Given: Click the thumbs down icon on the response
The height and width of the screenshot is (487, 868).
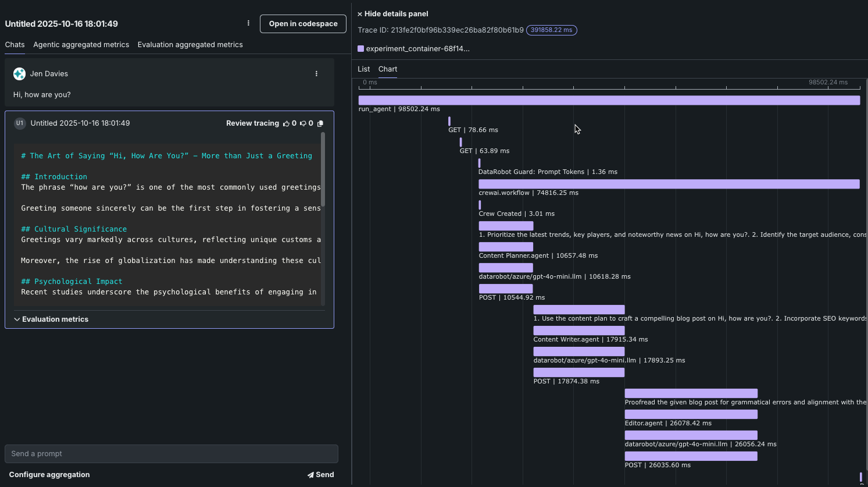Looking at the screenshot, I should tap(303, 123).
